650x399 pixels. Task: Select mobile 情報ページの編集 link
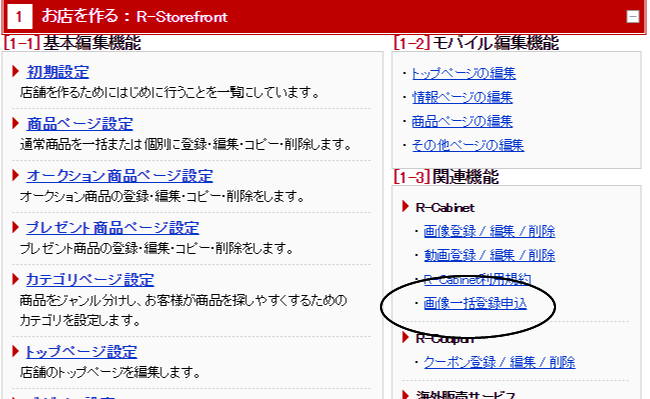pyautogui.click(x=462, y=97)
